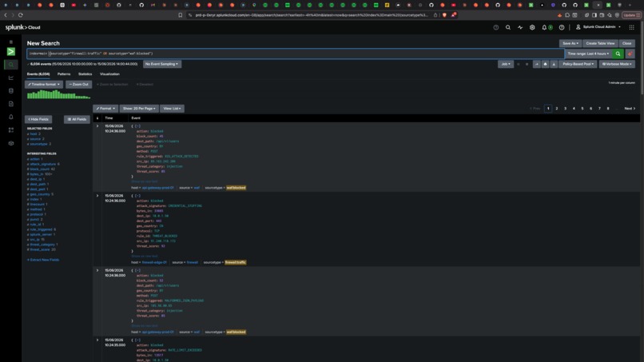644x362 pixels.
Task: Open the Reports document icon in the sidebar
Action: [x=11, y=104]
